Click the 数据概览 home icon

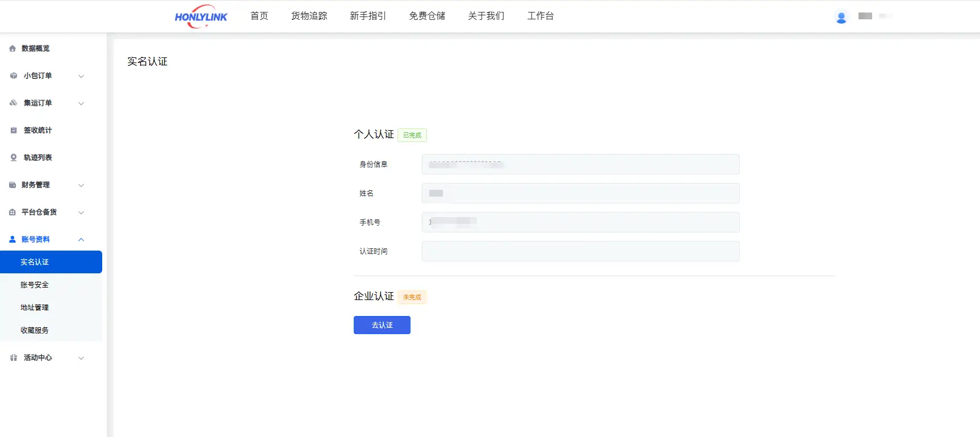tap(12, 49)
